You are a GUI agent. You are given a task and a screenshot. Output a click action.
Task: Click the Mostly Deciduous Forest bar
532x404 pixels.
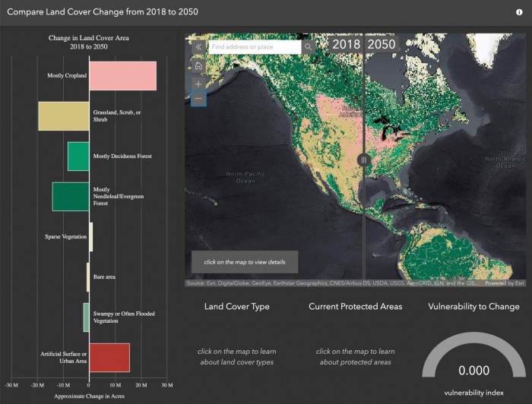[78, 156]
